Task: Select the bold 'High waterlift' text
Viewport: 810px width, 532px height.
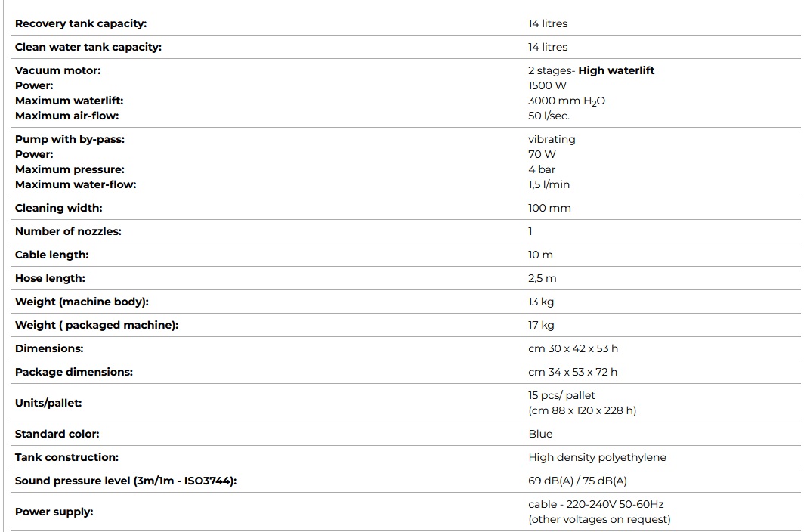Action: (x=616, y=70)
